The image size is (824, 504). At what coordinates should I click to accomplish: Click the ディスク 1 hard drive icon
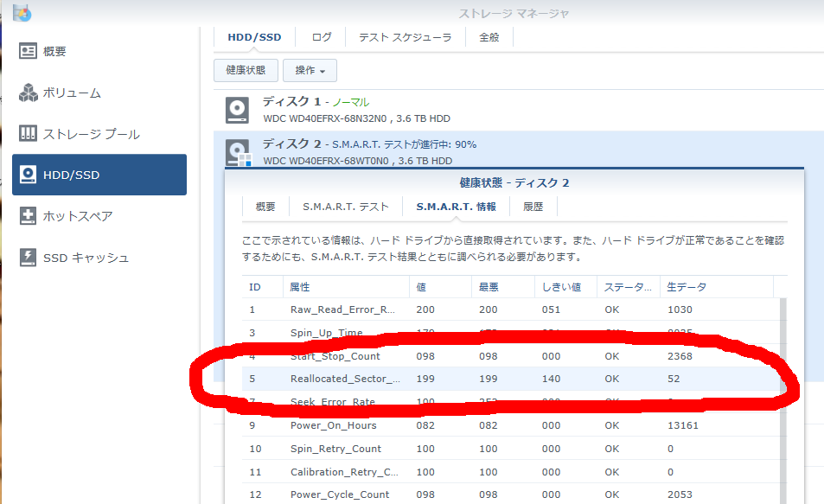click(237, 110)
